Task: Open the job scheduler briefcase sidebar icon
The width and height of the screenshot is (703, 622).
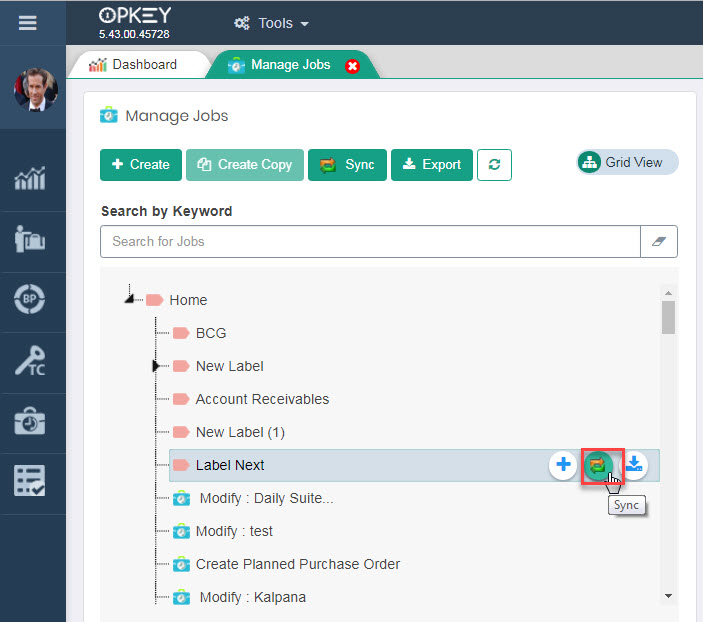Action: tap(31, 422)
